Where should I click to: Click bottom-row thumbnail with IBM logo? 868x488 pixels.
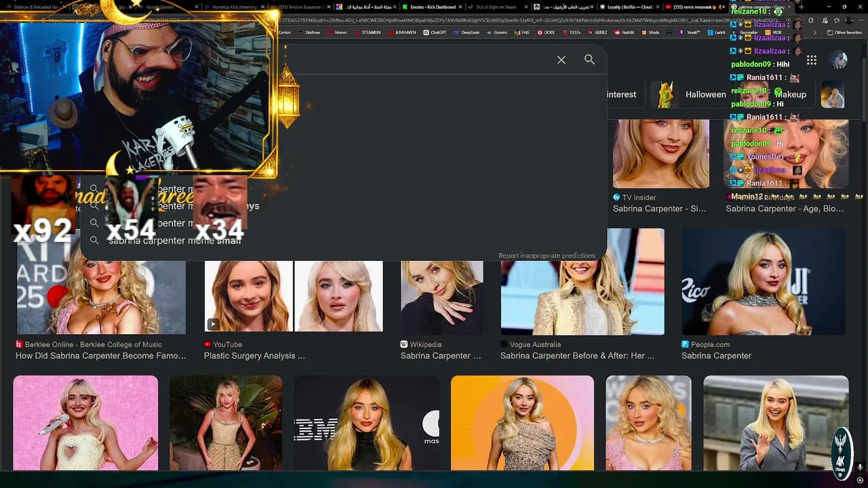click(366, 423)
